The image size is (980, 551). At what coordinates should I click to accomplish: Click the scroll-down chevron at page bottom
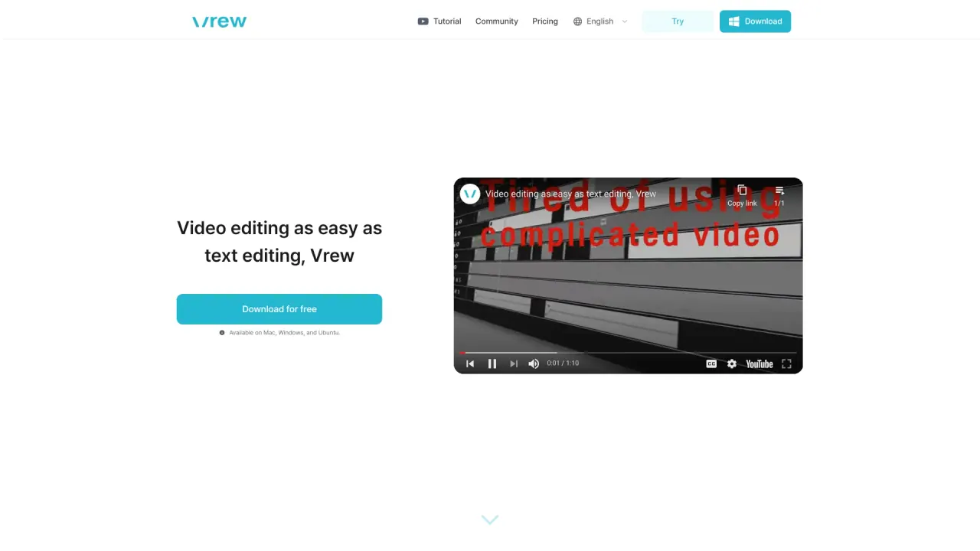click(490, 520)
